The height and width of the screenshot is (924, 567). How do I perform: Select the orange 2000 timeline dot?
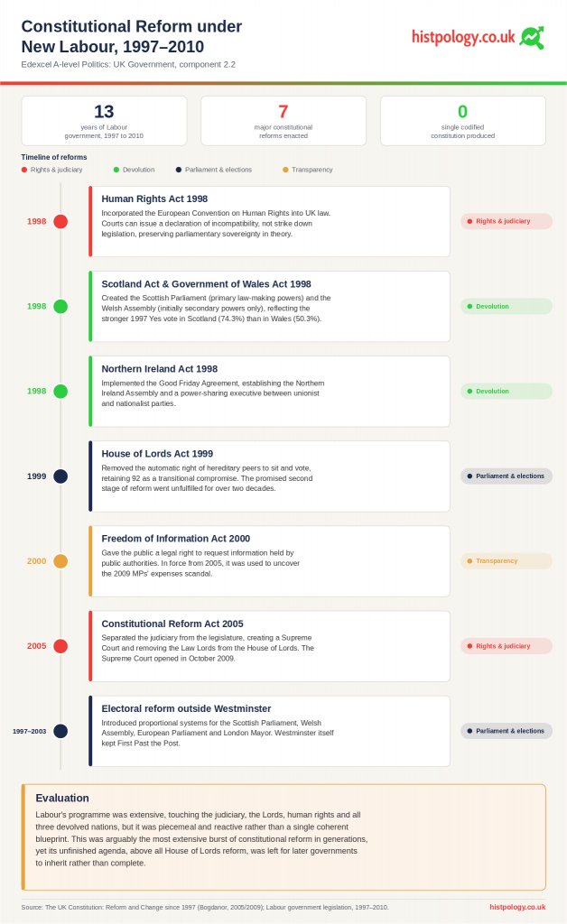60,561
